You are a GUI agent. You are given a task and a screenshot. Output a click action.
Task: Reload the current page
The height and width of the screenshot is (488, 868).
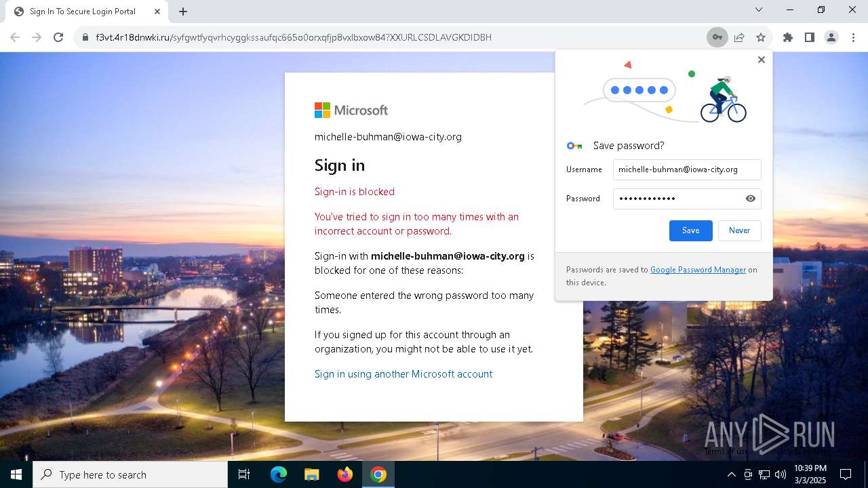(58, 37)
